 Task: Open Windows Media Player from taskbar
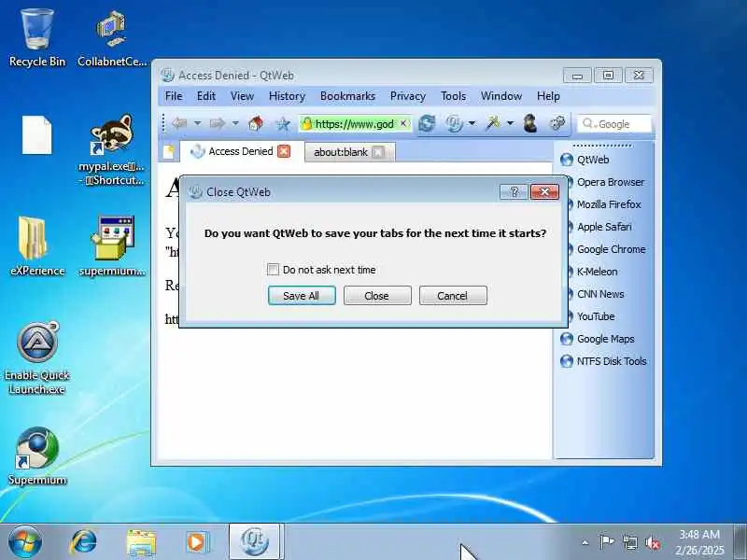[x=197, y=542]
